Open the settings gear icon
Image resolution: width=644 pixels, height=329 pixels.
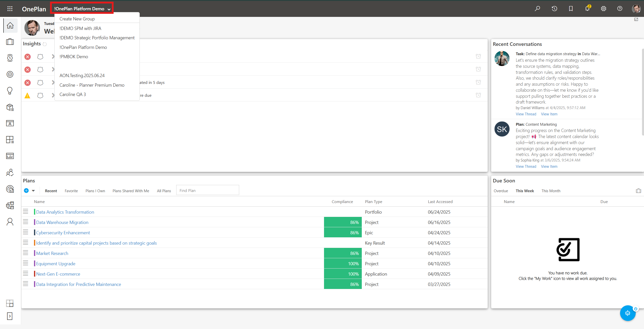[x=603, y=9]
